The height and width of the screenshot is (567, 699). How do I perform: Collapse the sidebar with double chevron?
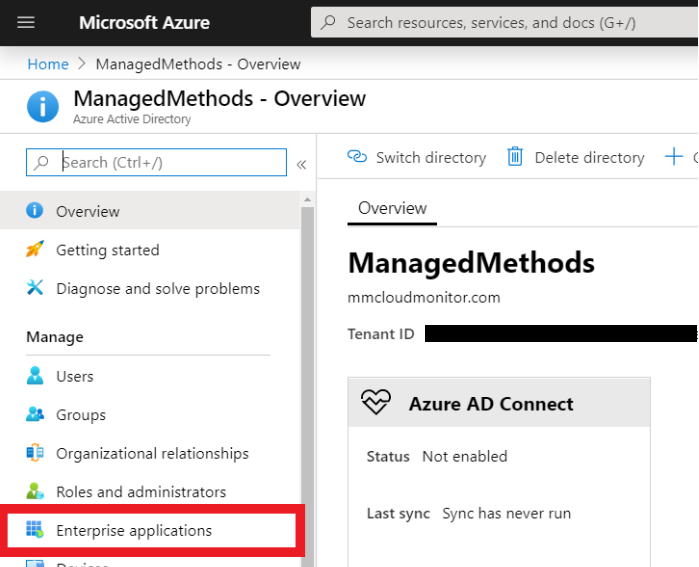click(301, 164)
